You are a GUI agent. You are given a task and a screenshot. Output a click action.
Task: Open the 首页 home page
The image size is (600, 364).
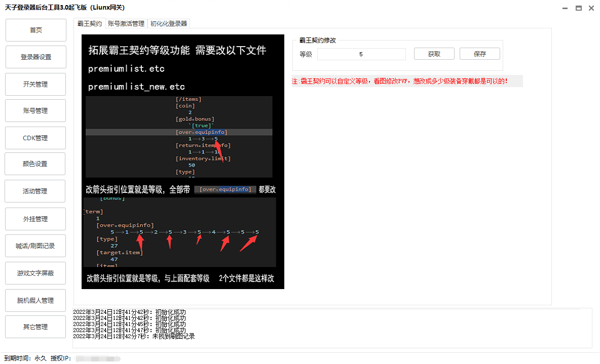pos(36,30)
